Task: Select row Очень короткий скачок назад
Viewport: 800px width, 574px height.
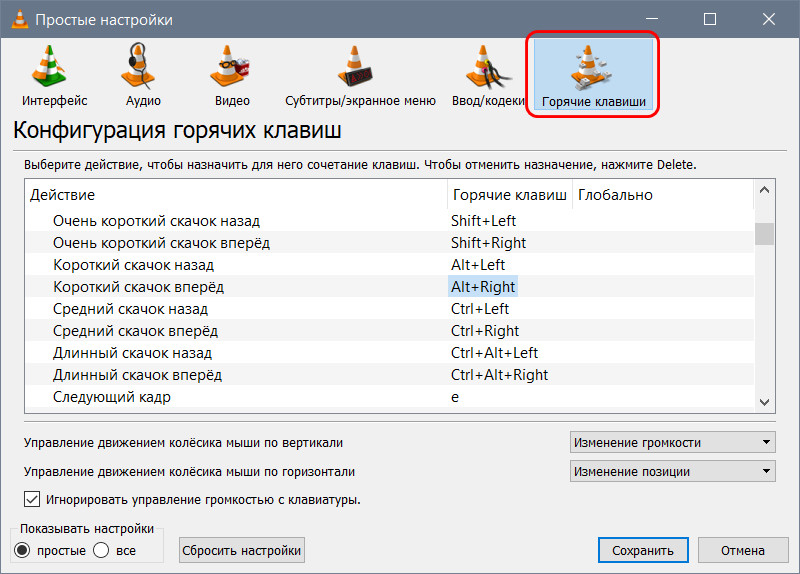Action: (390, 221)
